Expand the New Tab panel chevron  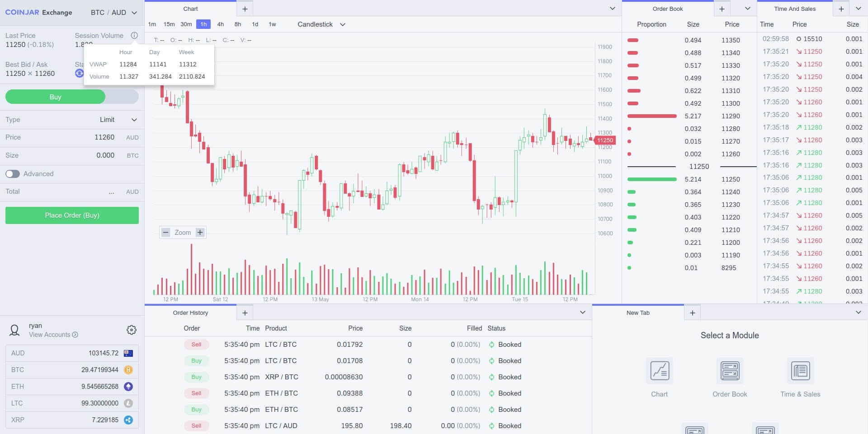click(x=859, y=313)
